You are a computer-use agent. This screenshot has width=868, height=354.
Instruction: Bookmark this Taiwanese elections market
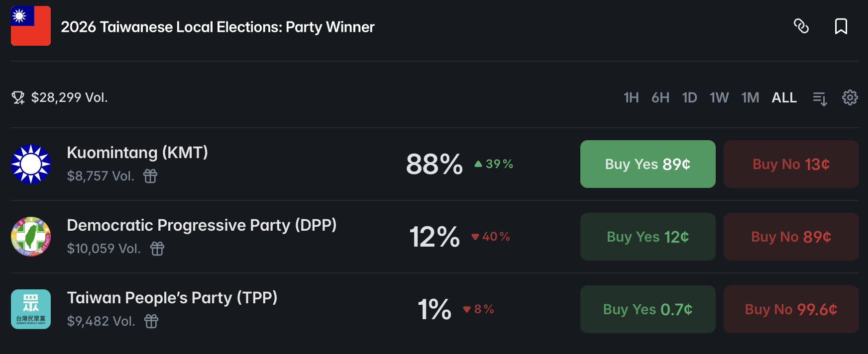841,26
